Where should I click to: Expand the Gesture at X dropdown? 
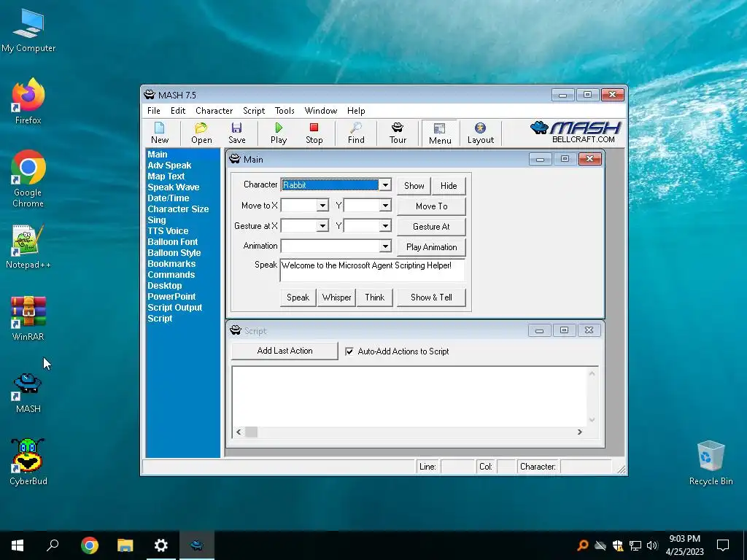(x=322, y=226)
